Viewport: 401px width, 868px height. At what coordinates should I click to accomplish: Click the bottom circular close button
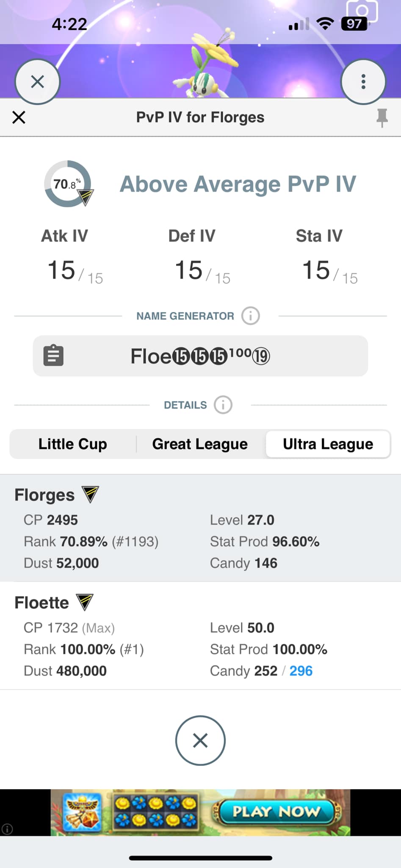(200, 740)
